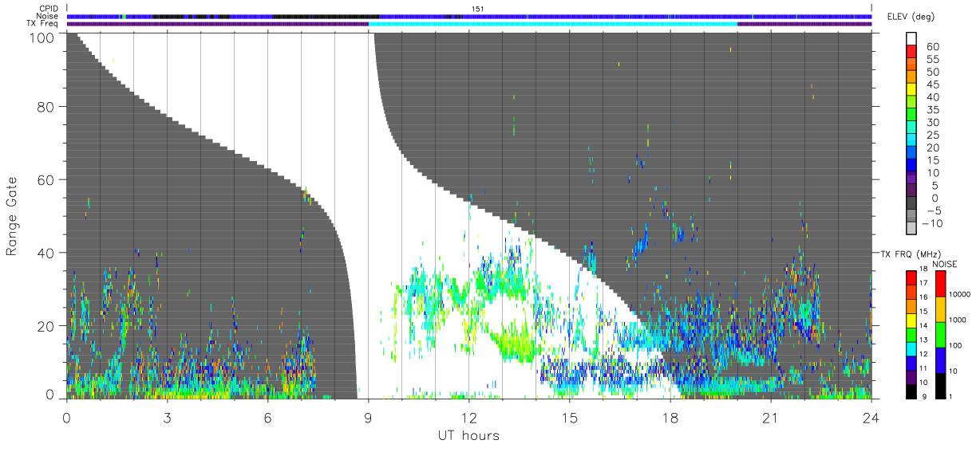Click the Range Gate axis title
The image size is (980, 452).
pyautogui.click(x=13, y=216)
